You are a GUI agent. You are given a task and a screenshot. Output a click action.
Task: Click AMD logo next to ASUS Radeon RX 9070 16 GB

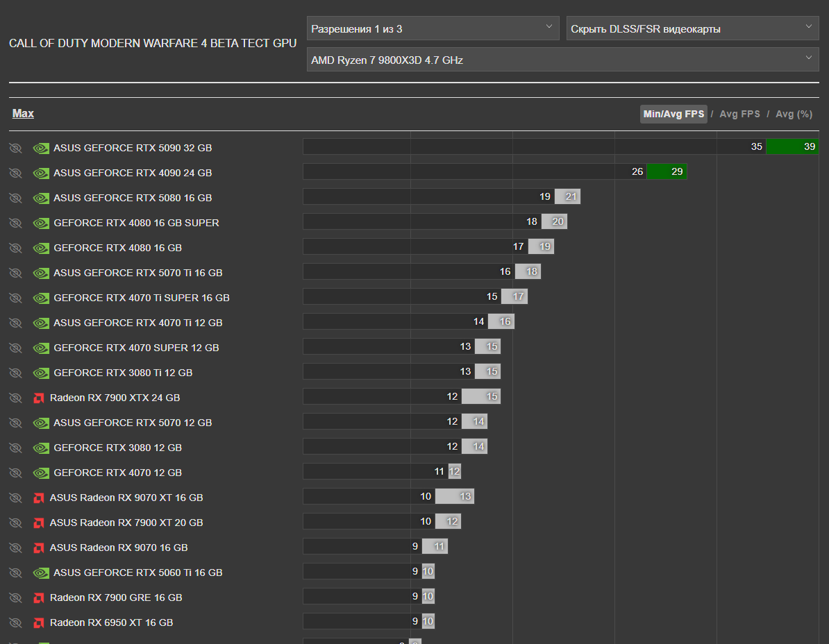coord(39,548)
